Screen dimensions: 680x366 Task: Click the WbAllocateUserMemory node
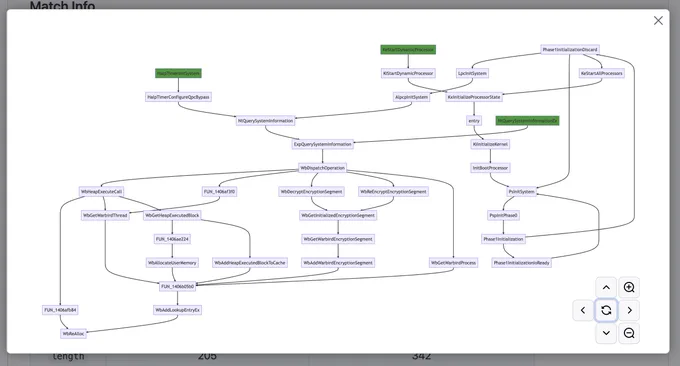coord(172,263)
